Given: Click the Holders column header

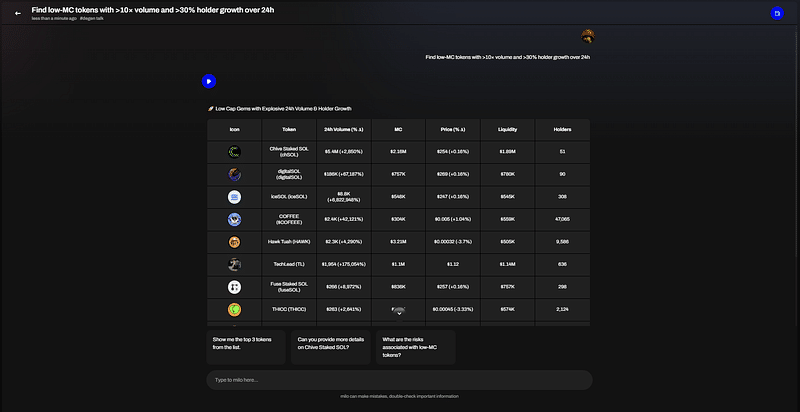Looking at the screenshot, I should 562,129.
